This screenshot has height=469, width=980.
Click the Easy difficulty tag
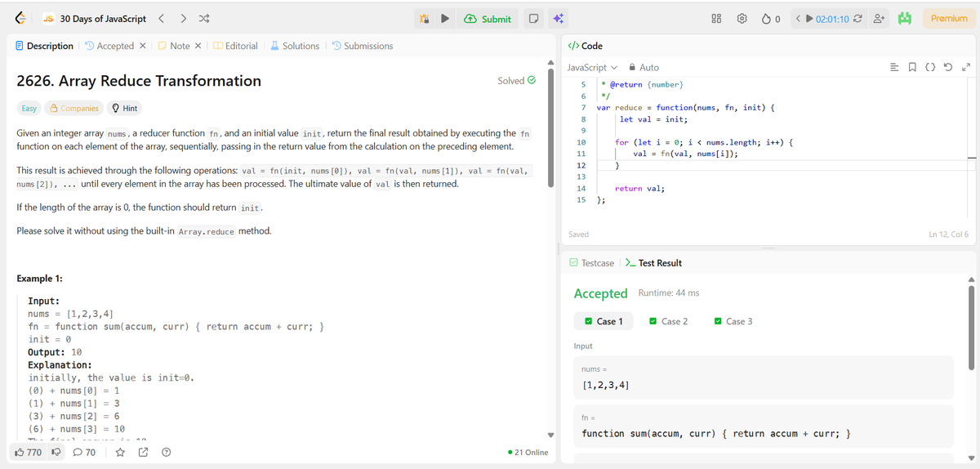[29, 108]
